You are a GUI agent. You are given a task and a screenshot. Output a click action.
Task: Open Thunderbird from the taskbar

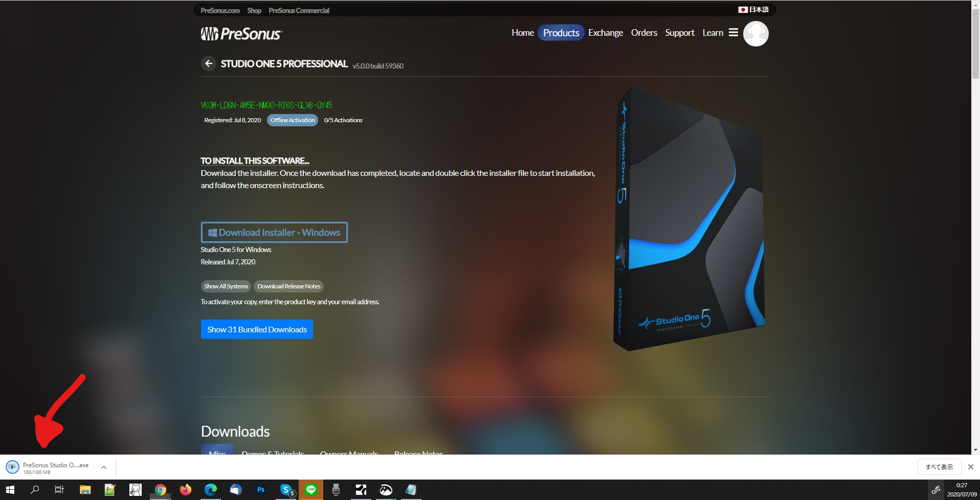[235, 490]
